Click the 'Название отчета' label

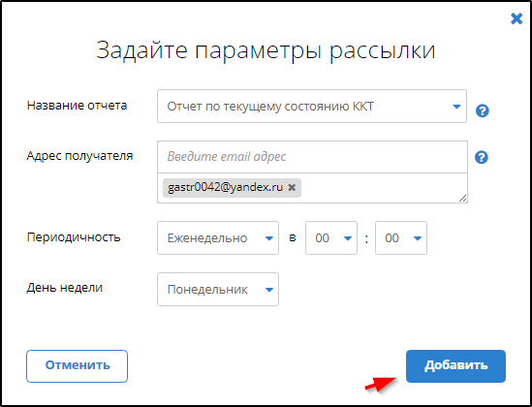coord(77,106)
